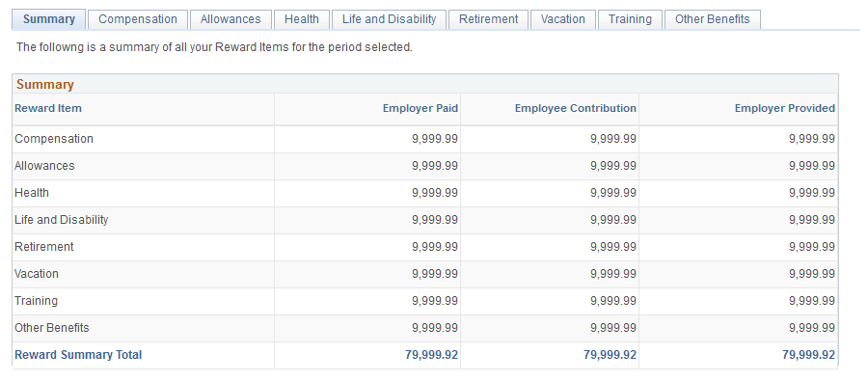Open the Other Benefits tab
The height and width of the screenshot is (382, 868).
pos(713,19)
